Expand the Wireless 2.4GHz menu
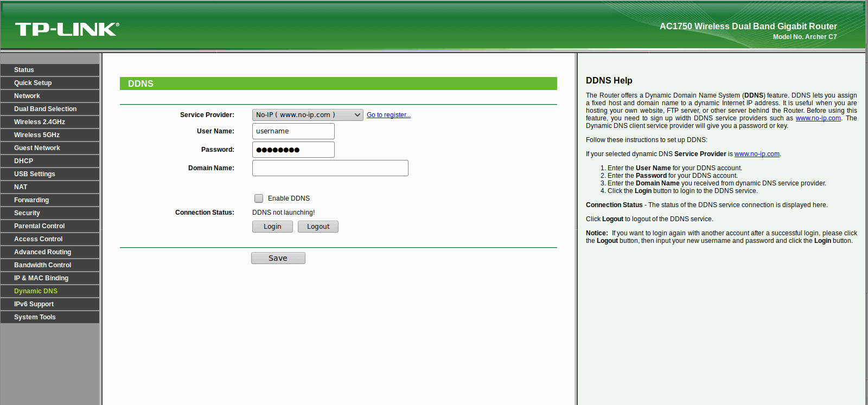Screen dimensions: 868x405 50,122
